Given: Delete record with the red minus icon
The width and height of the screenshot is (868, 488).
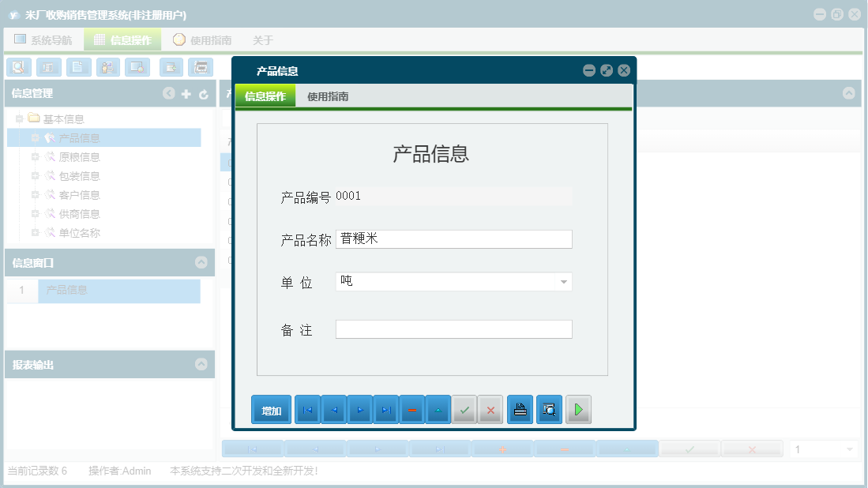Looking at the screenshot, I should [x=411, y=409].
